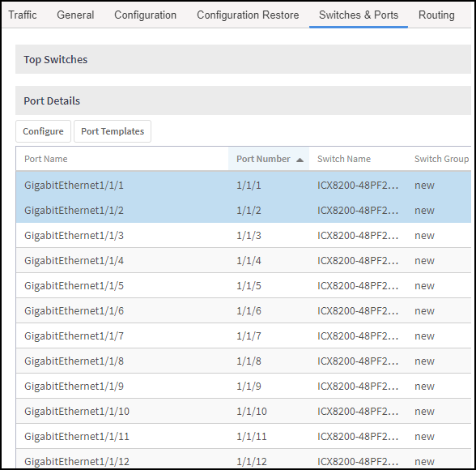Open the Traffic tab

pyautogui.click(x=23, y=15)
